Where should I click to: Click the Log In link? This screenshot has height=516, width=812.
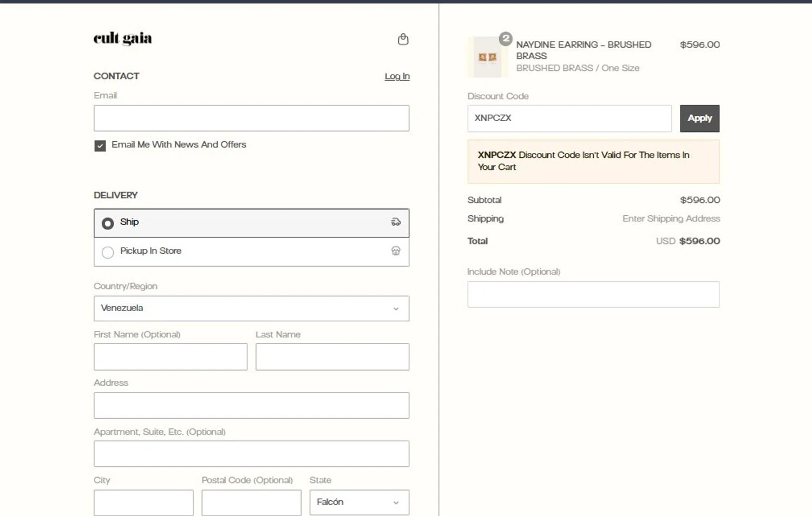(x=397, y=76)
